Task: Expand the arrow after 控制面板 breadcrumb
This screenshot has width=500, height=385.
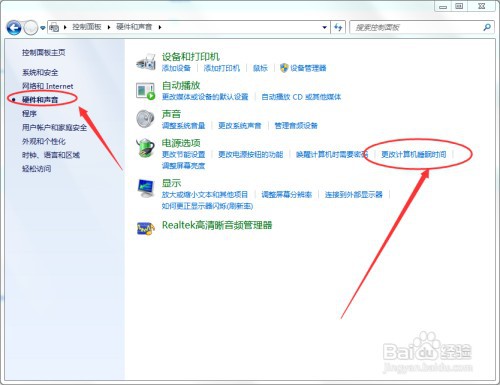Action: 109,27
